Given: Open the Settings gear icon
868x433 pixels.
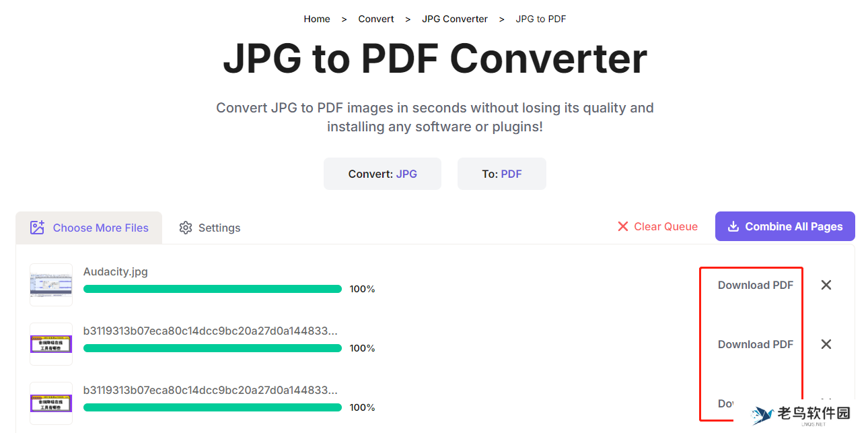Looking at the screenshot, I should coord(186,228).
